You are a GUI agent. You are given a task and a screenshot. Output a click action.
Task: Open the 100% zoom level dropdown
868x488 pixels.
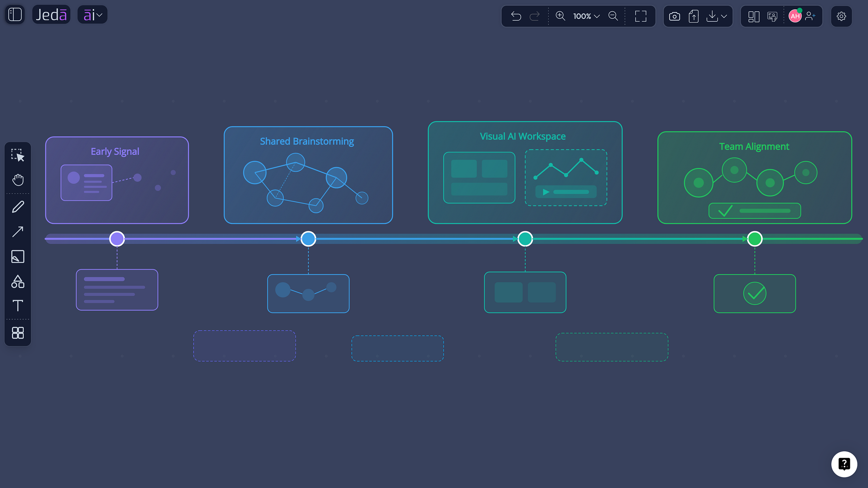point(586,16)
